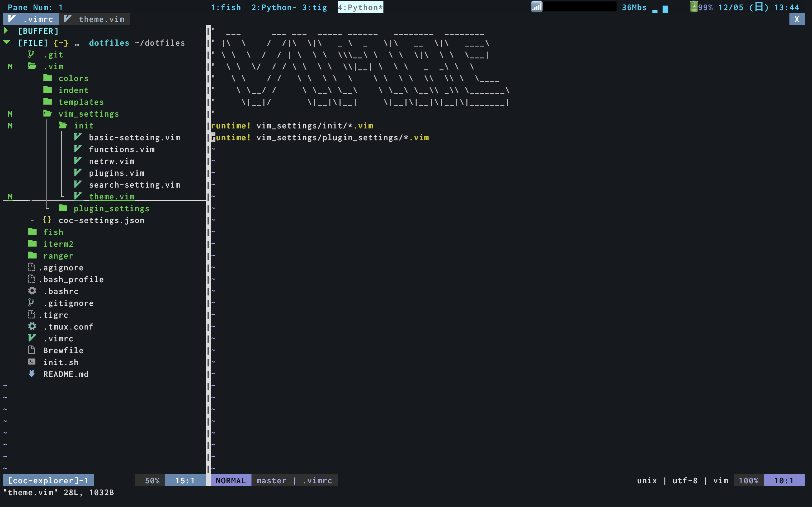
Task: Click the gear icon beside .tmux.conf
Action: pos(32,326)
